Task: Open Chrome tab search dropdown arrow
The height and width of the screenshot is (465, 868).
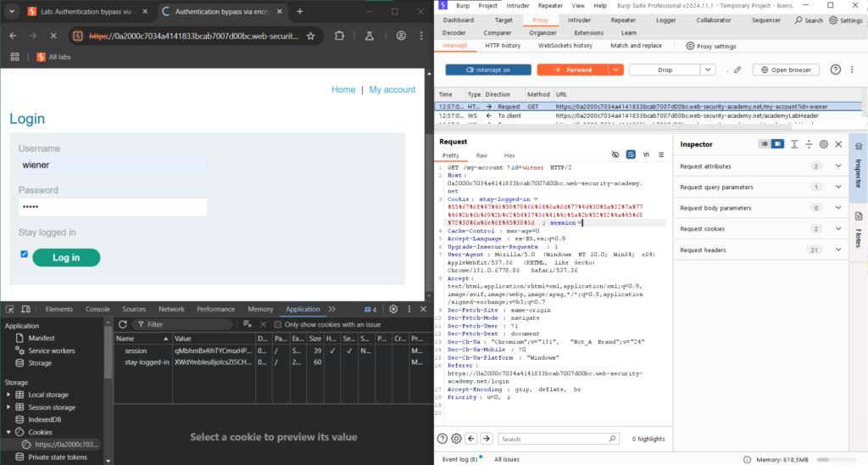Action: [12, 12]
